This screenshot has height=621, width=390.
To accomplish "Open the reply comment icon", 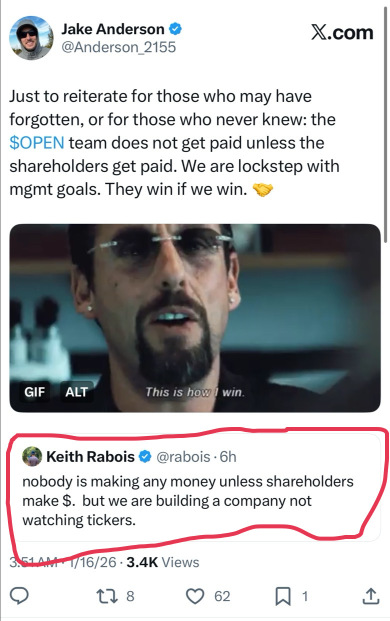I will [19, 596].
